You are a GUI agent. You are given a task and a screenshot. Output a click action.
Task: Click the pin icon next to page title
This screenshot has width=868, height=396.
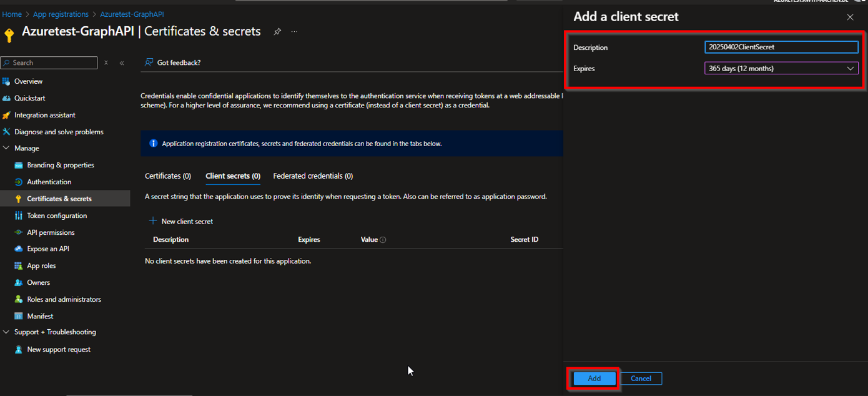click(x=277, y=32)
